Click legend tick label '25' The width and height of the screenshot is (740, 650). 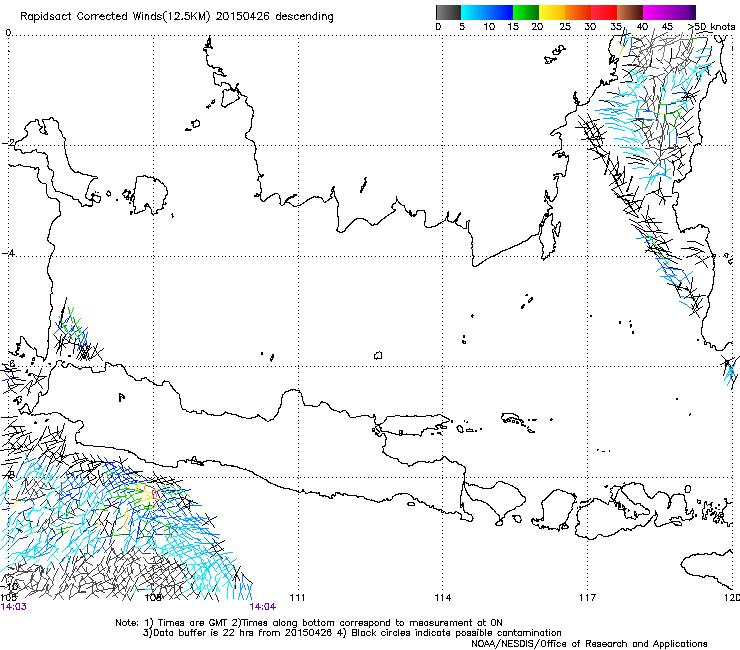pos(565,27)
